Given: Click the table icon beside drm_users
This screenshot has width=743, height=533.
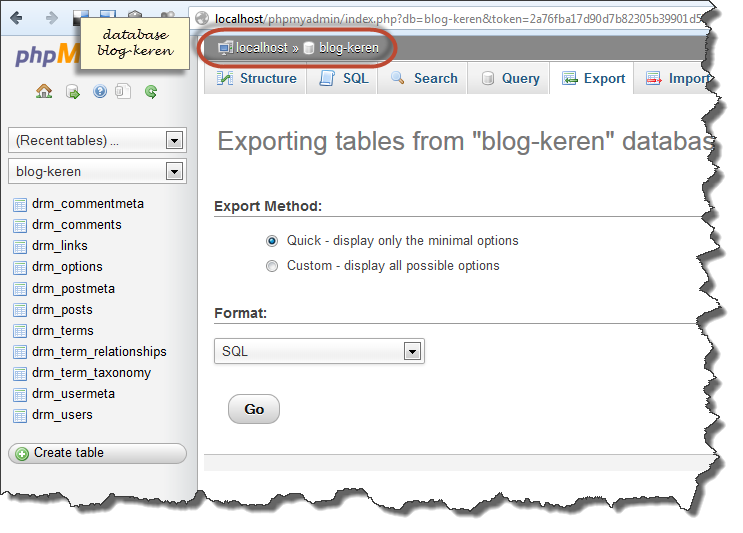Looking at the screenshot, I should click(x=20, y=415).
